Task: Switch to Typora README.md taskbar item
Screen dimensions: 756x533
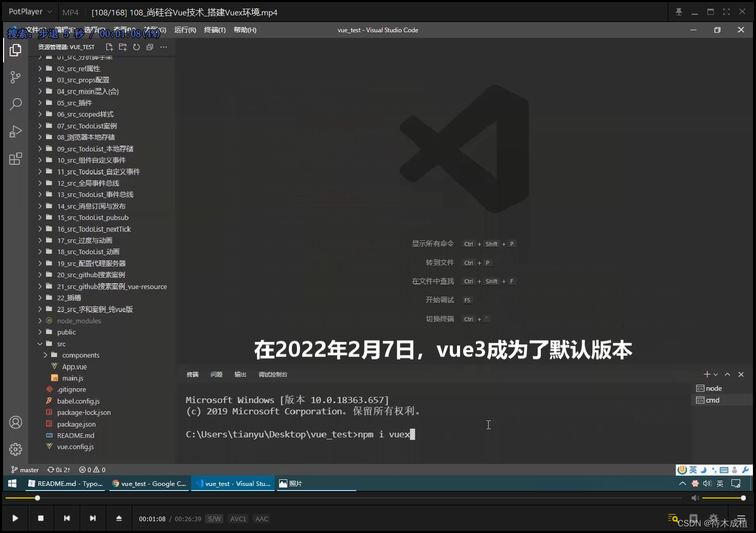Action: [65, 483]
